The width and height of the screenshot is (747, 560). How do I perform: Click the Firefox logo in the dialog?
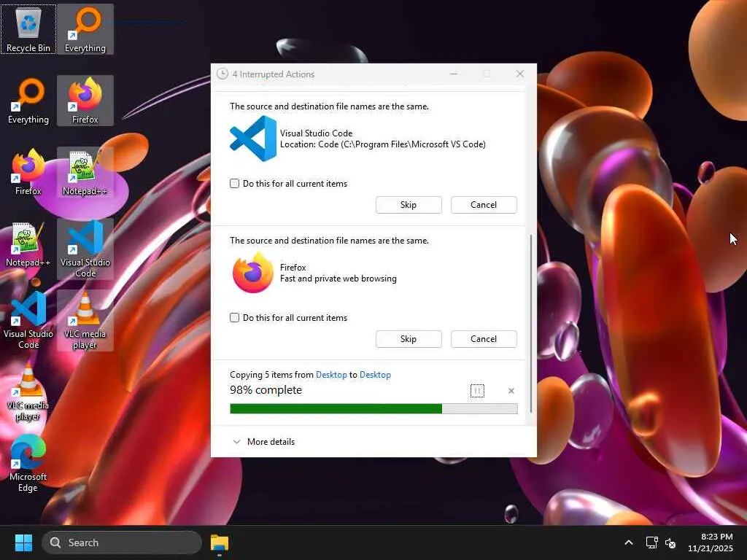pos(253,273)
